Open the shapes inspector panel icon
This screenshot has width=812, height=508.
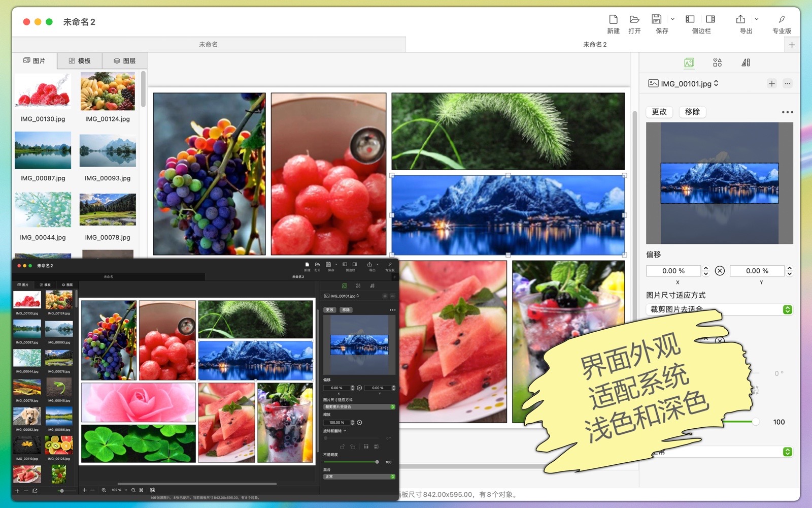(717, 62)
